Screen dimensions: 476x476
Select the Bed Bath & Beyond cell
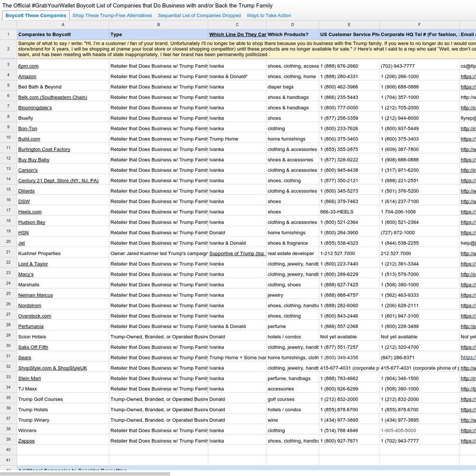pos(63,87)
